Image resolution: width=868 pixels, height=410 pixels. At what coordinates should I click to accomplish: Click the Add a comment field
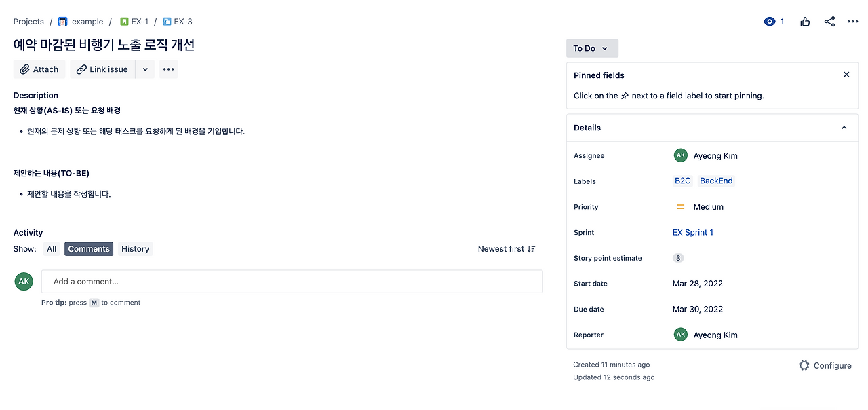click(292, 282)
